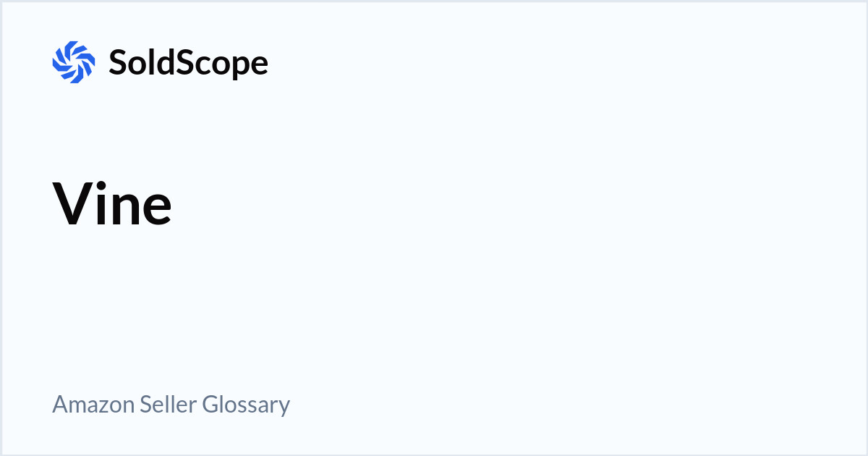Click the bottom blade of the swirl logo
Screen dimensions: 868x456
[74, 78]
